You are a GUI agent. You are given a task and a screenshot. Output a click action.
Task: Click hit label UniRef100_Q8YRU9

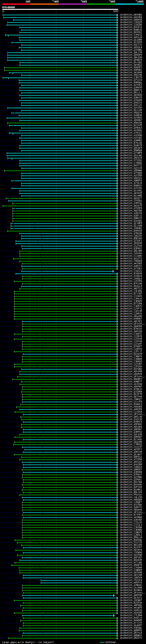131,95
